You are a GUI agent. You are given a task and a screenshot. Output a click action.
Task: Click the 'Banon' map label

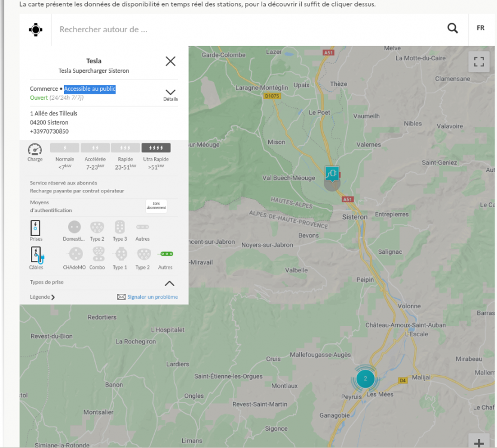point(113,385)
